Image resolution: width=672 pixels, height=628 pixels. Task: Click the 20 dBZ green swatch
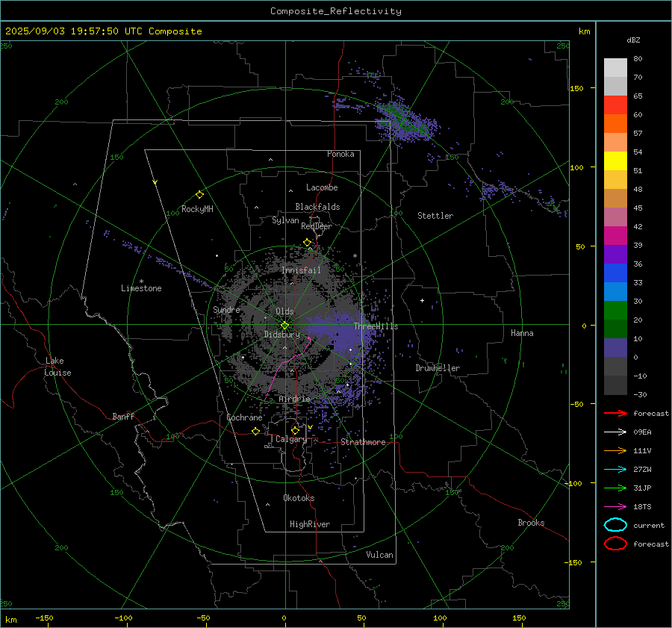coord(615,329)
